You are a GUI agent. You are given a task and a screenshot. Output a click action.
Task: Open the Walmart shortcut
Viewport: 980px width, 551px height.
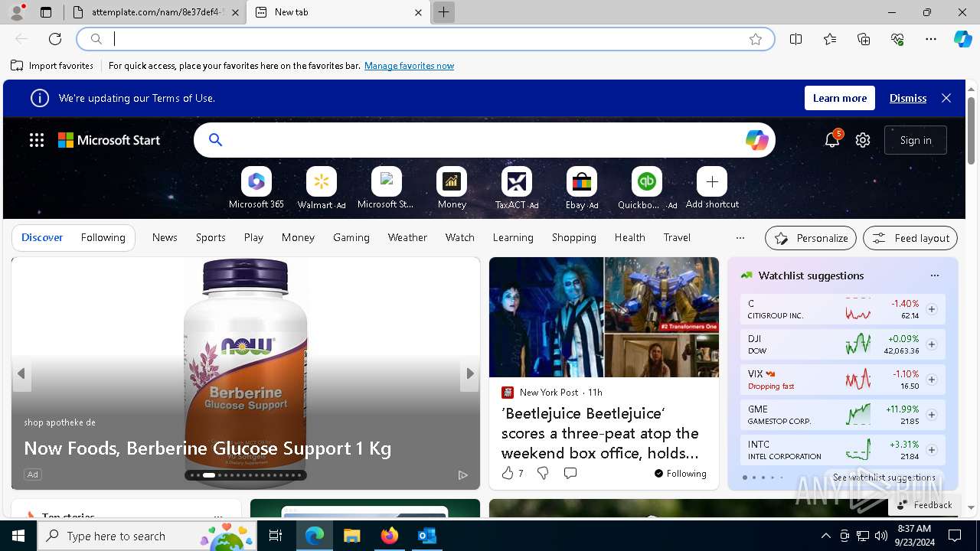(x=322, y=188)
